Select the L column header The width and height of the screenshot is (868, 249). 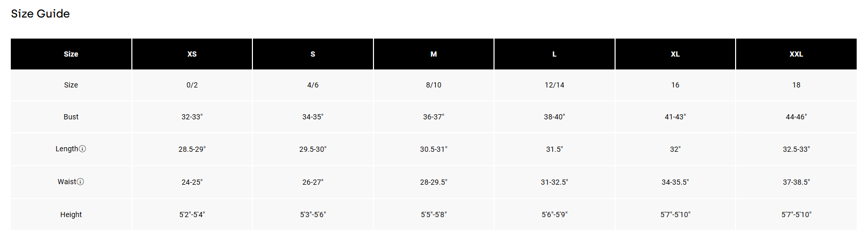(x=554, y=54)
